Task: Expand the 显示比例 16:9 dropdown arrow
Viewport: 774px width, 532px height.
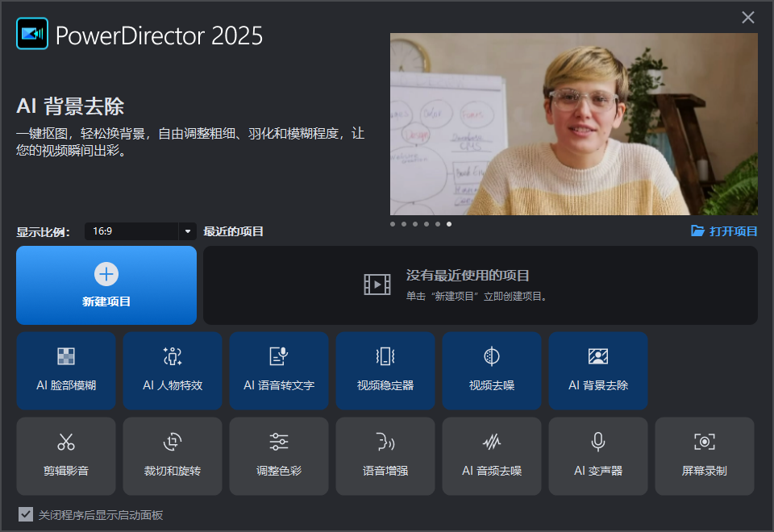Action: [x=188, y=231]
